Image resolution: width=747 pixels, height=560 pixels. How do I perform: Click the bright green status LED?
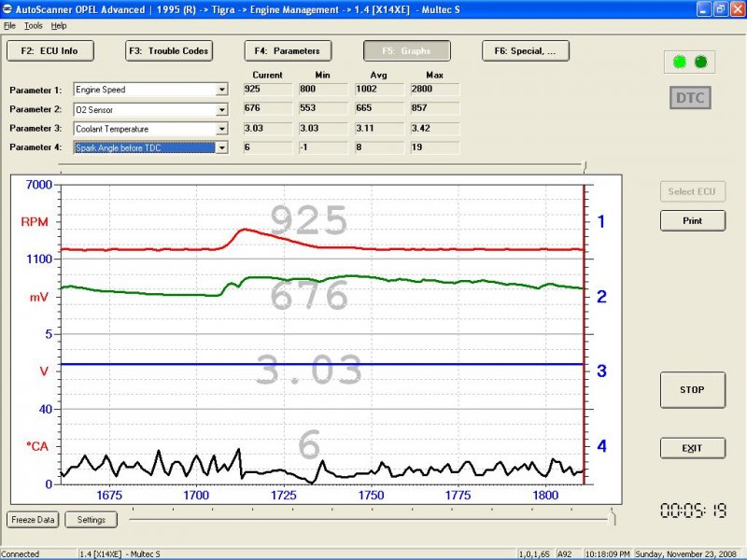tap(680, 62)
